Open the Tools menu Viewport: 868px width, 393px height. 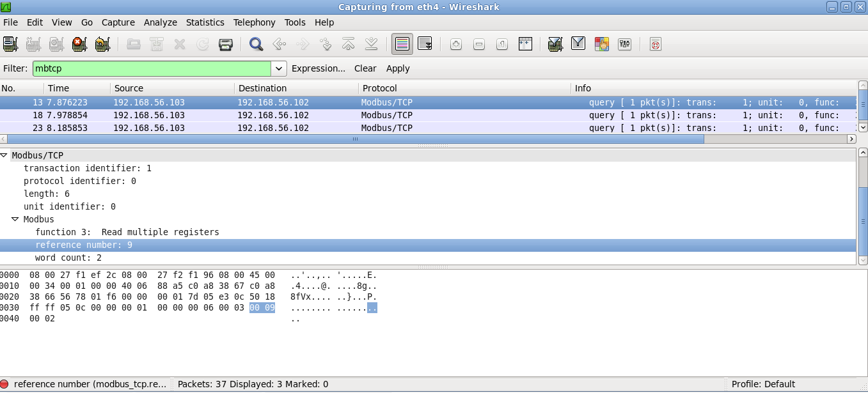pyautogui.click(x=295, y=22)
